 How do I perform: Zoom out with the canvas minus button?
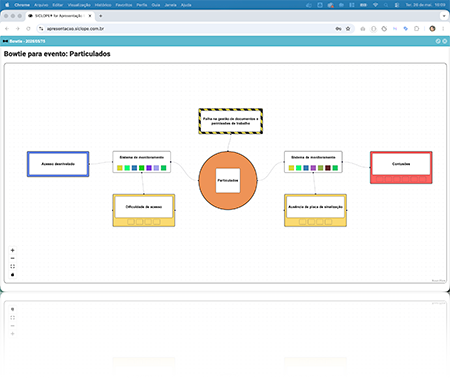[x=13, y=258]
